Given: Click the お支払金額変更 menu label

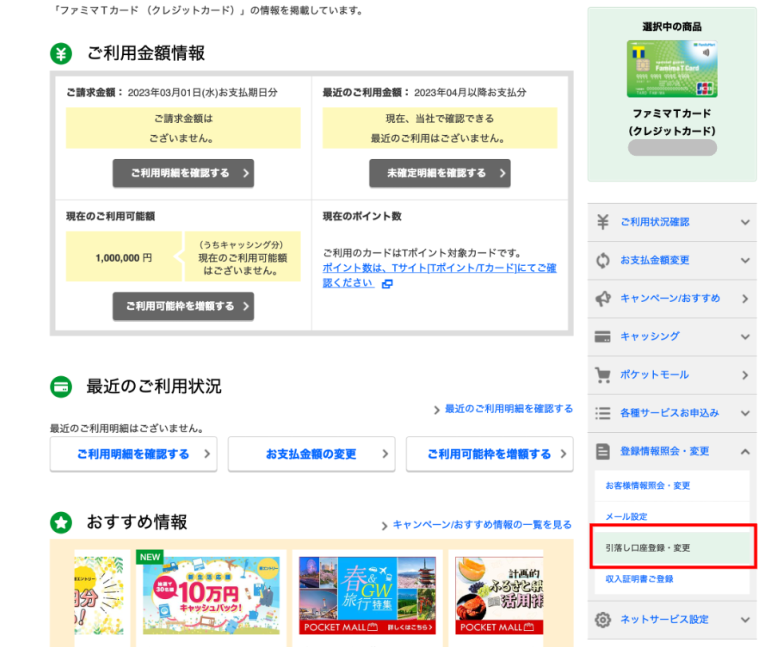Looking at the screenshot, I should pos(655,260).
